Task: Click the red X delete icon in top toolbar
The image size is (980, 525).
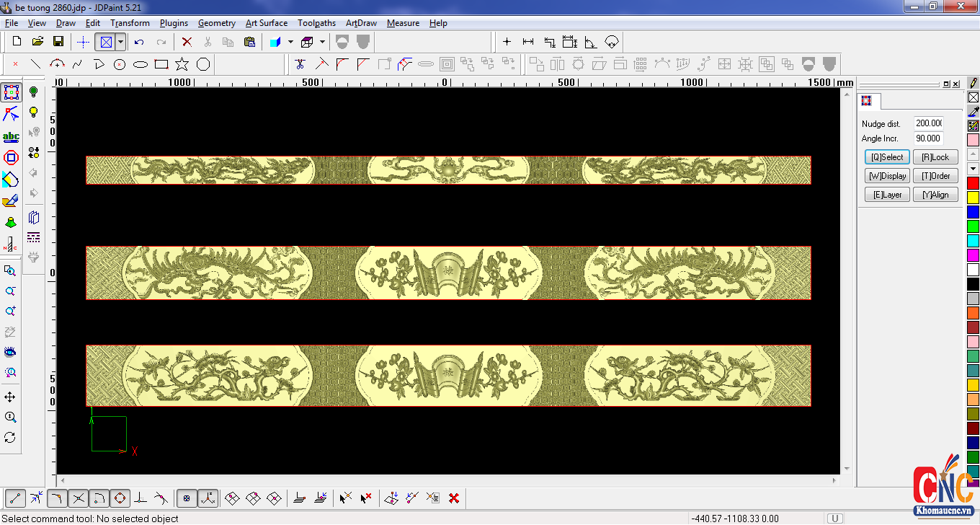Action: [x=187, y=42]
